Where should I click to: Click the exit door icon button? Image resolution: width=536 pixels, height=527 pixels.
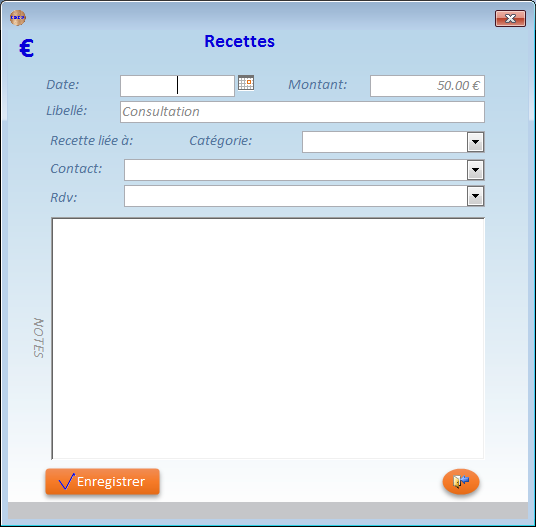[x=461, y=481]
